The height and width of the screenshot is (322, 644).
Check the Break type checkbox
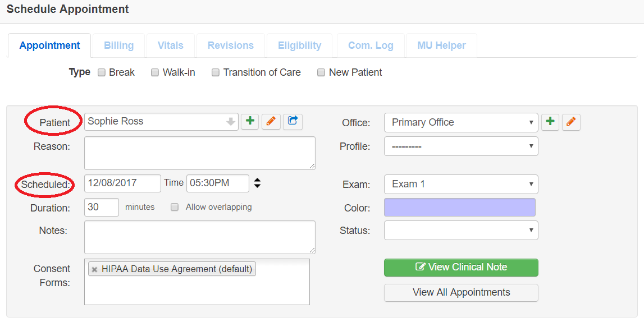(102, 72)
